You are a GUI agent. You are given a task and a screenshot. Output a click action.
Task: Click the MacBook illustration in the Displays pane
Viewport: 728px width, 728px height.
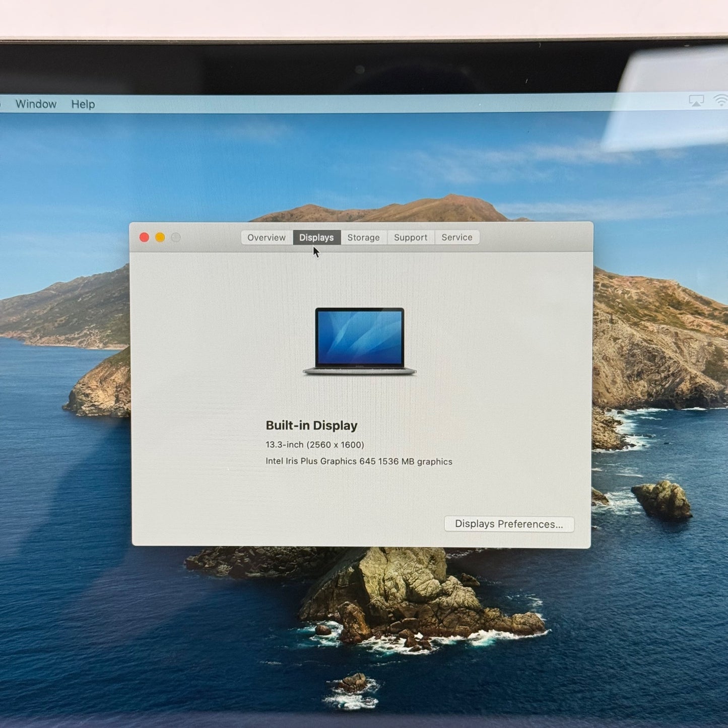[359, 341]
